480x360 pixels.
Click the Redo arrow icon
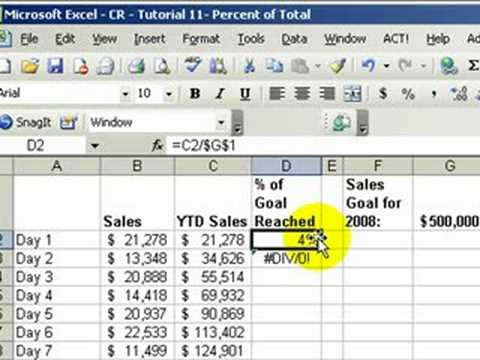(x=405, y=66)
